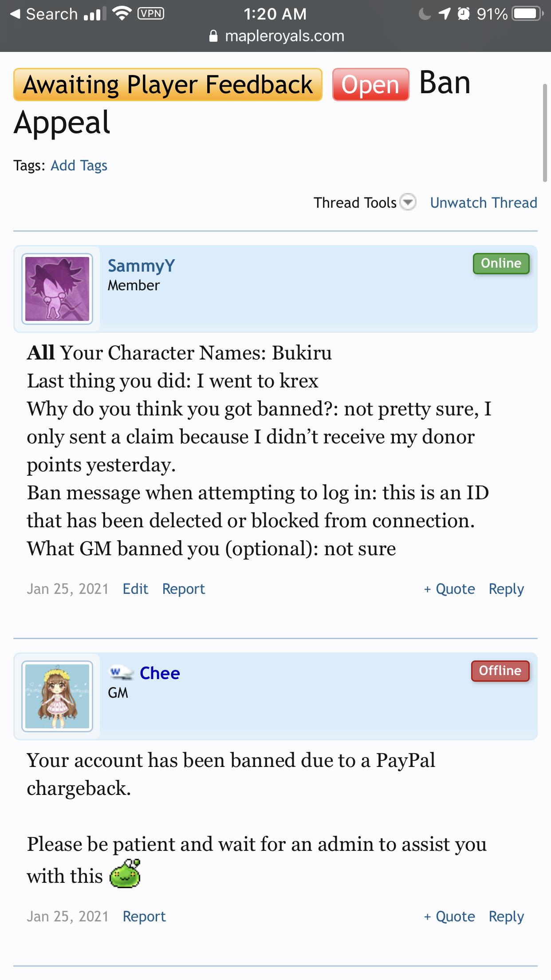Tap the mapleroyals.com address bar
Image resolution: width=551 pixels, height=980 pixels.
[x=284, y=36]
